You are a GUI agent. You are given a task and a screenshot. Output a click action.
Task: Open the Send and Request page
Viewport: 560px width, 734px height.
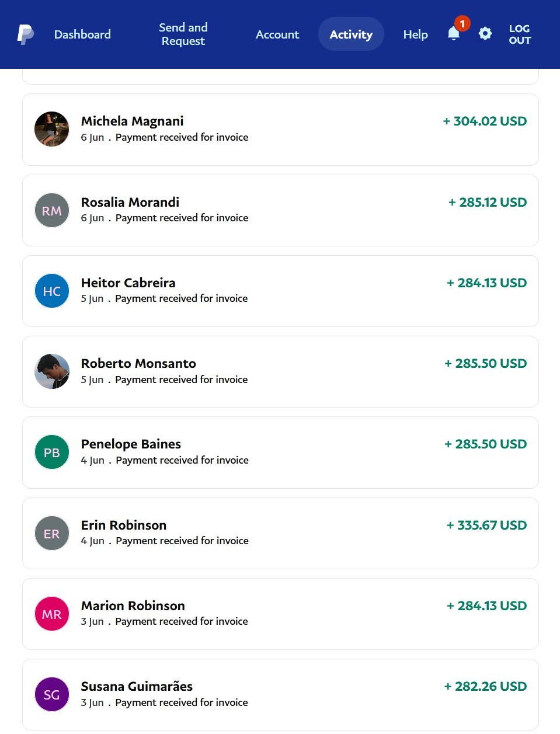pos(183,34)
